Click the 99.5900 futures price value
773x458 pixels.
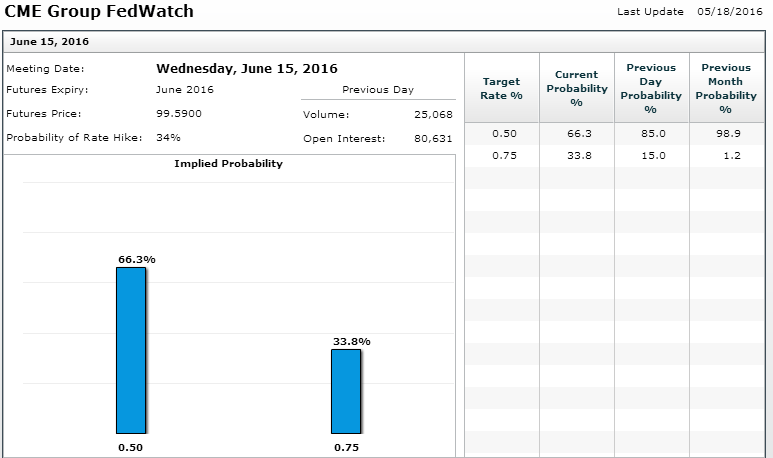[x=179, y=113]
